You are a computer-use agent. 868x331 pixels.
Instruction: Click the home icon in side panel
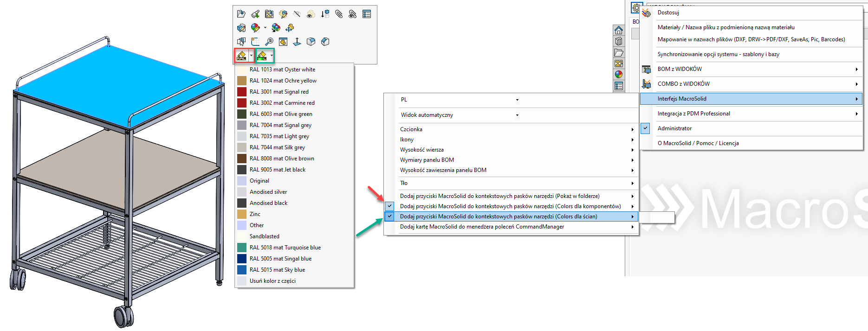coord(618,31)
